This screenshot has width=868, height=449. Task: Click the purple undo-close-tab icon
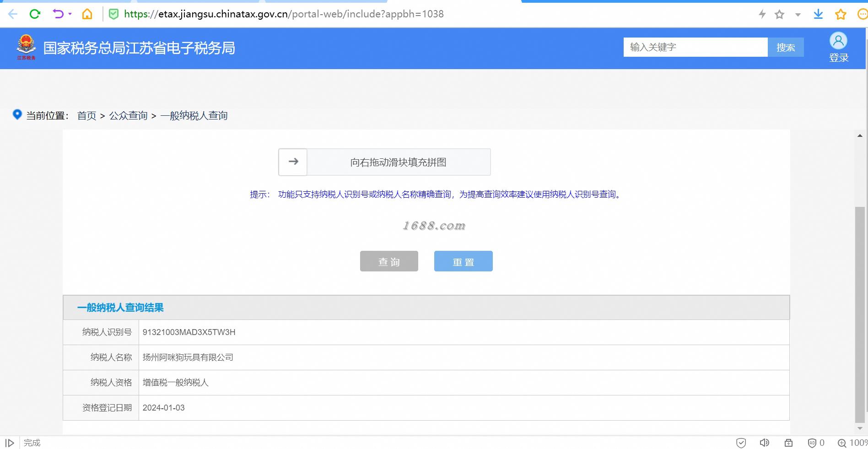tap(58, 14)
